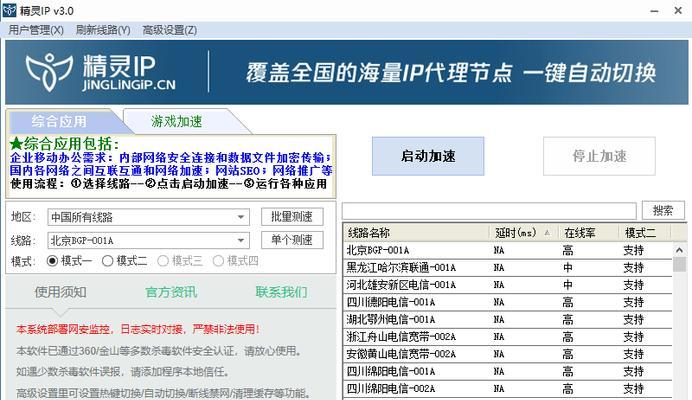
Task: Click the 启动加速 button
Action: (x=428, y=156)
